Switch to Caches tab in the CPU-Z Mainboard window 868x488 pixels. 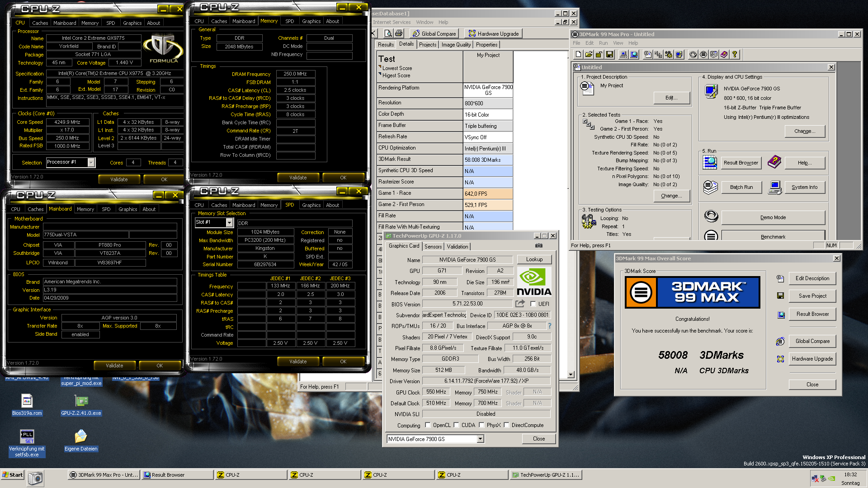click(35, 210)
